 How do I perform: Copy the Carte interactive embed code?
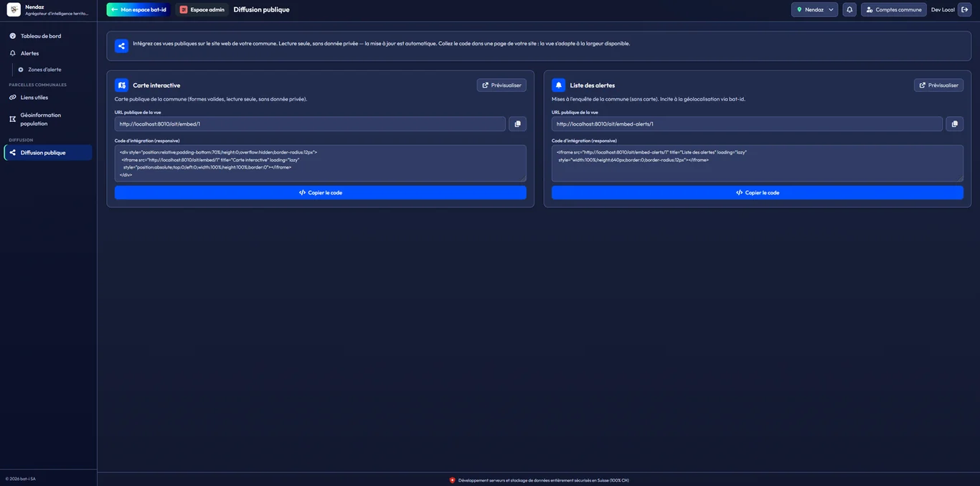point(320,192)
